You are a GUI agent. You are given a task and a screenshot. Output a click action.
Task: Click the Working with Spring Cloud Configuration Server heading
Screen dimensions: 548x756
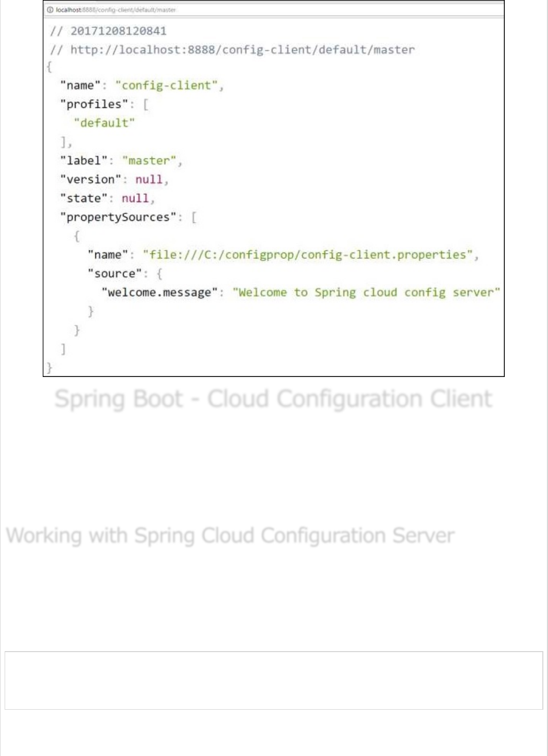[x=230, y=536]
